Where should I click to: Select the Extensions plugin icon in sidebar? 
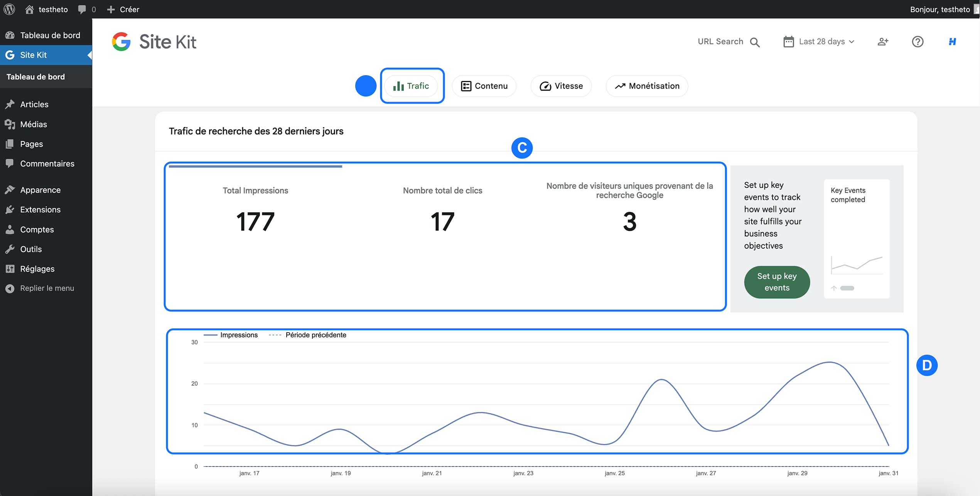10,209
